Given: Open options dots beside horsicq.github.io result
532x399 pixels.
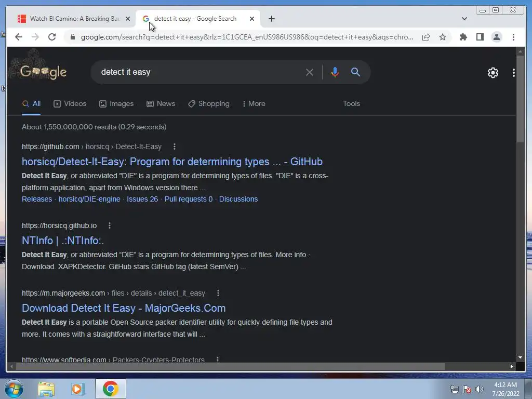Looking at the screenshot, I should [x=109, y=225].
